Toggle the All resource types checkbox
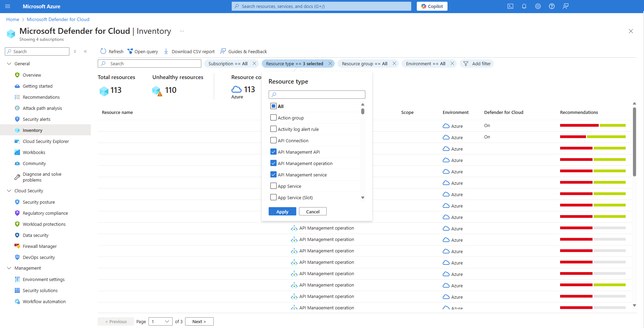Screen dimensions: 644x328 pos(273,106)
